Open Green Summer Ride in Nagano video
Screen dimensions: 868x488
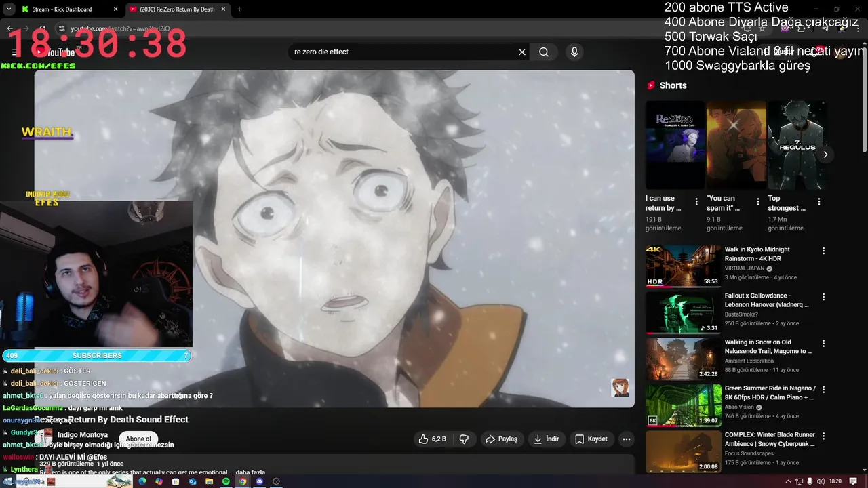[x=684, y=405]
